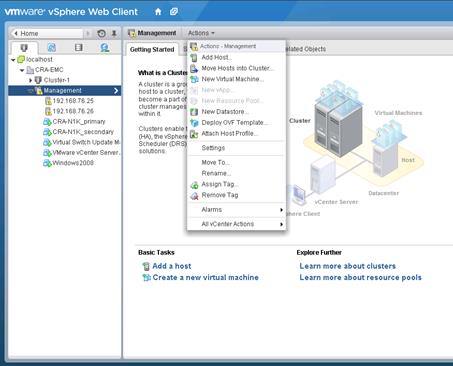The width and height of the screenshot is (453, 366).
Task: Expand All vCenter Actions submenu
Action: tap(282, 224)
